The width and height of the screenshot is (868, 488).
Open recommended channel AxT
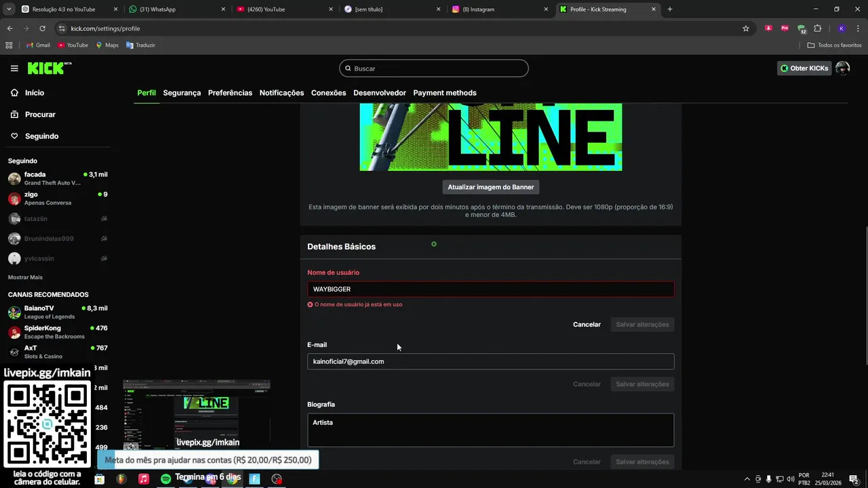pyautogui.click(x=58, y=352)
